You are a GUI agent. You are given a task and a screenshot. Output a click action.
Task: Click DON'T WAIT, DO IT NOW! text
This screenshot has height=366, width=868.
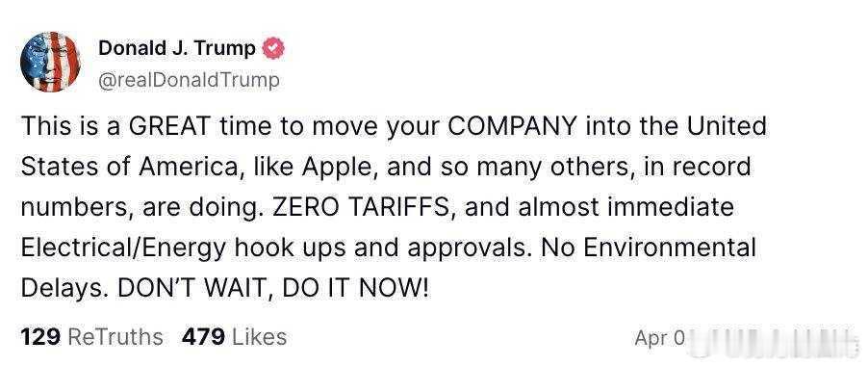[273, 289]
